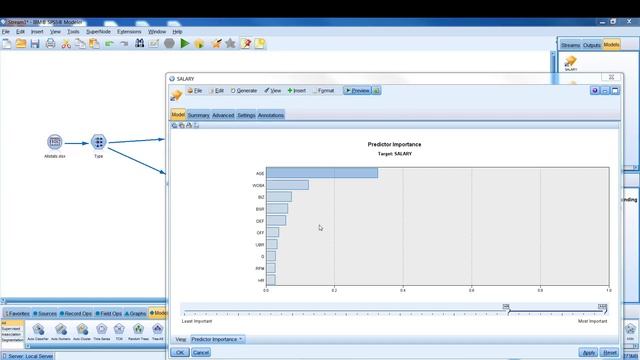Save the stream with the floppy disk icon
640x360 pixels.
pos(35,43)
